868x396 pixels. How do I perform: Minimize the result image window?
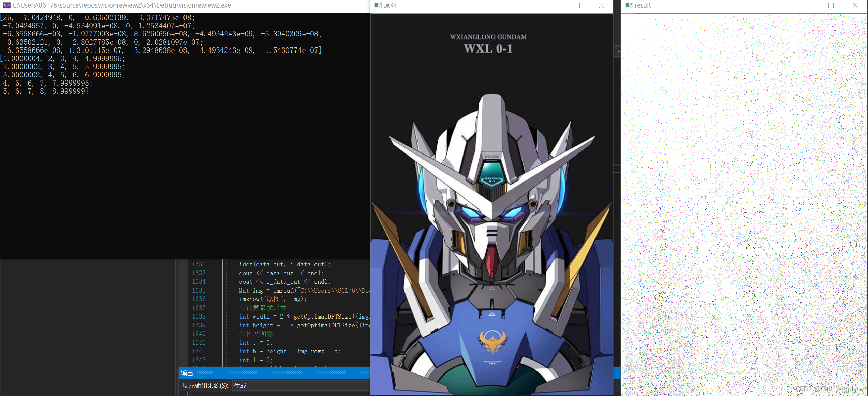[x=807, y=5]
